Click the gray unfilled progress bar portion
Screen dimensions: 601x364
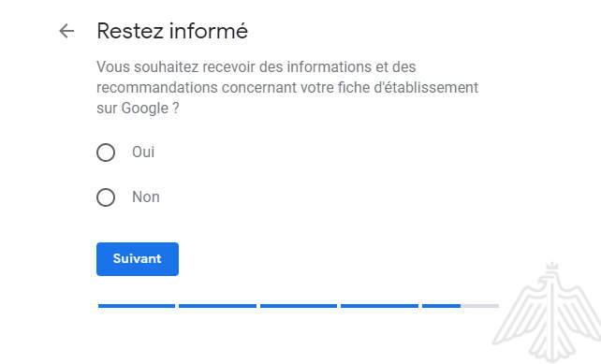[x=480, y=306]
